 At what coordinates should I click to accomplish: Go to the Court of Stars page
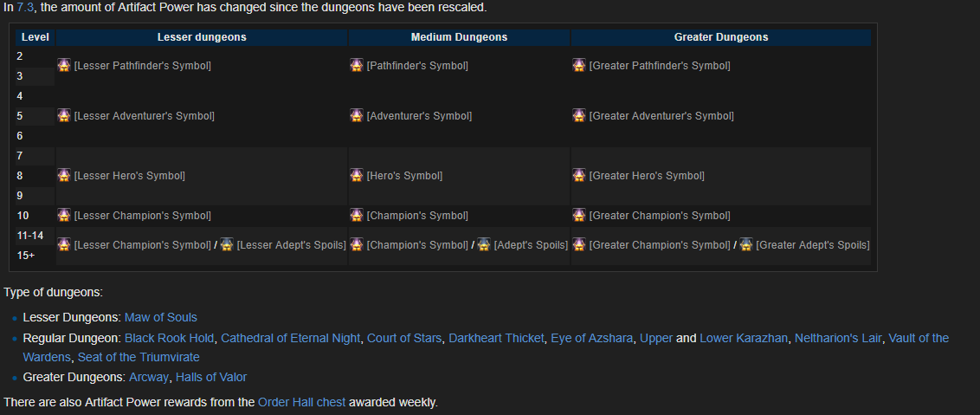click(404, 338)
